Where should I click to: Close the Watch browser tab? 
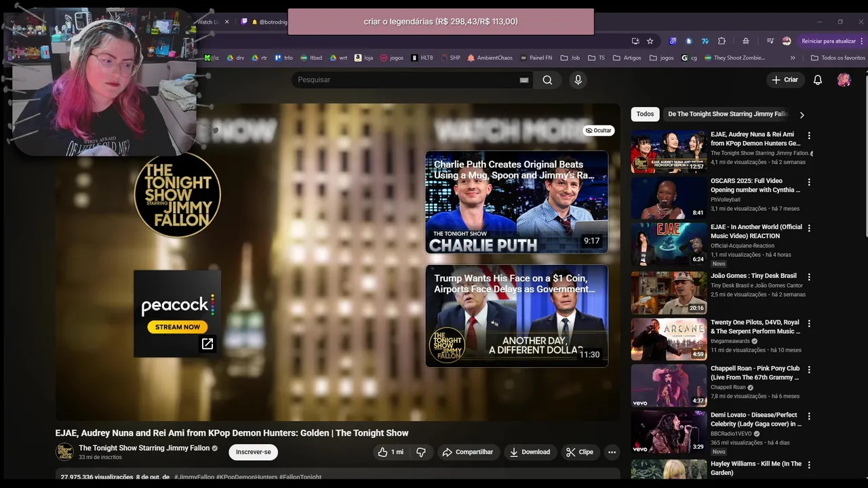(x=226, y=22)
